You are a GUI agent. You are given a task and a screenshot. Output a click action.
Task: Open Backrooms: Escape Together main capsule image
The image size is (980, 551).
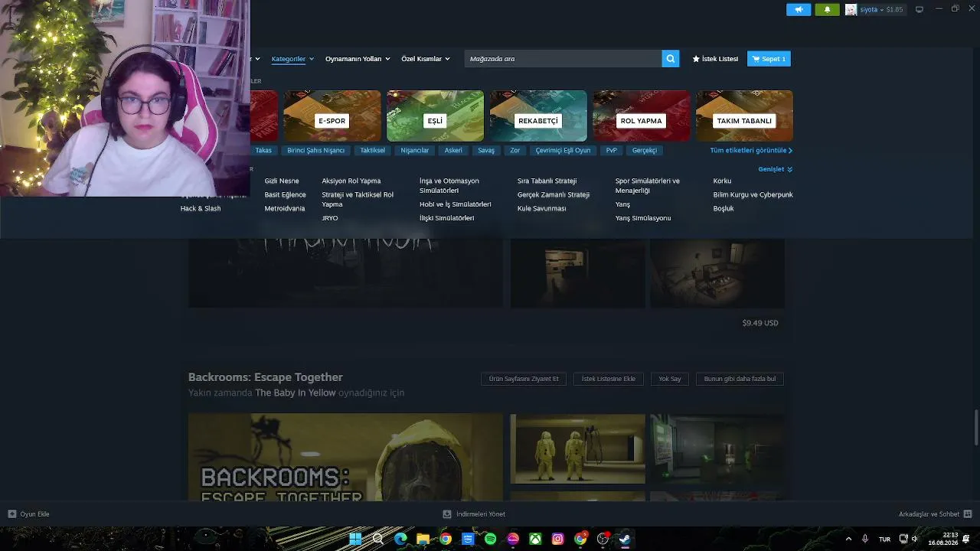tap(345, 458)
